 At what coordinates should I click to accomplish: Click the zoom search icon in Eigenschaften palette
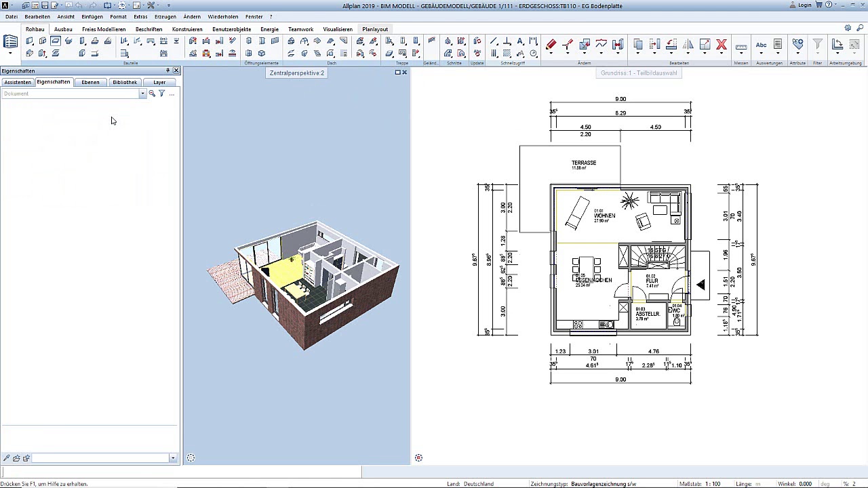click(152, 94)
